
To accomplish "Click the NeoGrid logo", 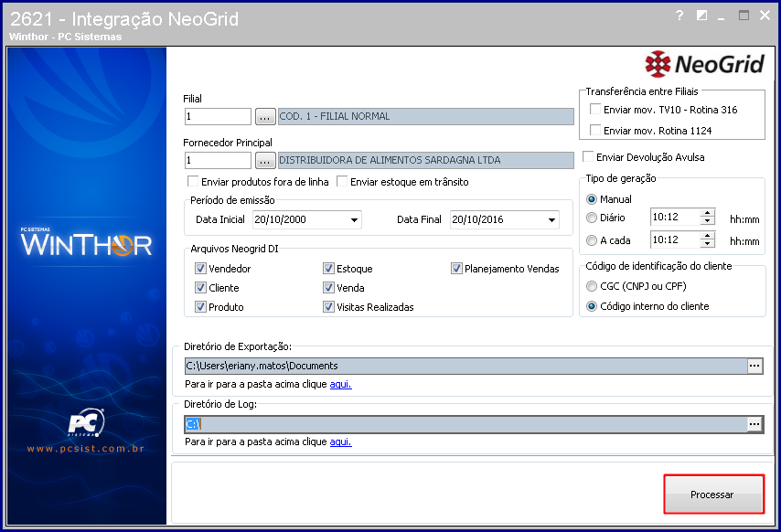I will 704,64.
